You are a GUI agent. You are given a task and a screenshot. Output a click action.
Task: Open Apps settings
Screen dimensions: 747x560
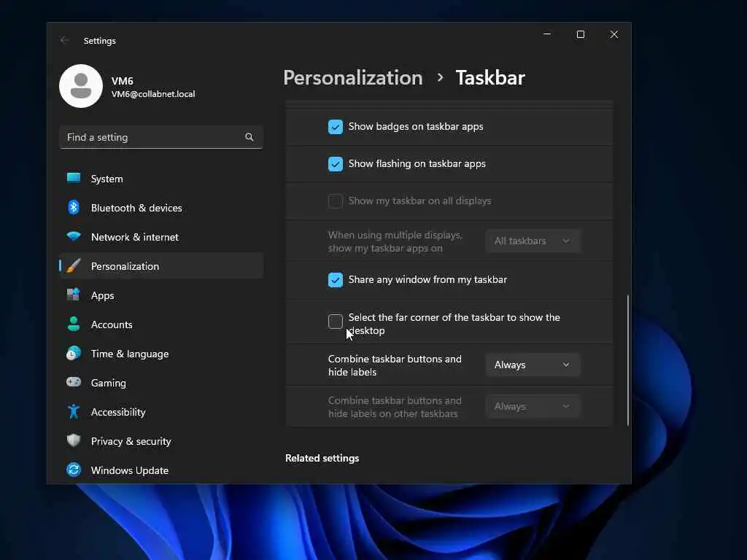click(x=161, y=295)
